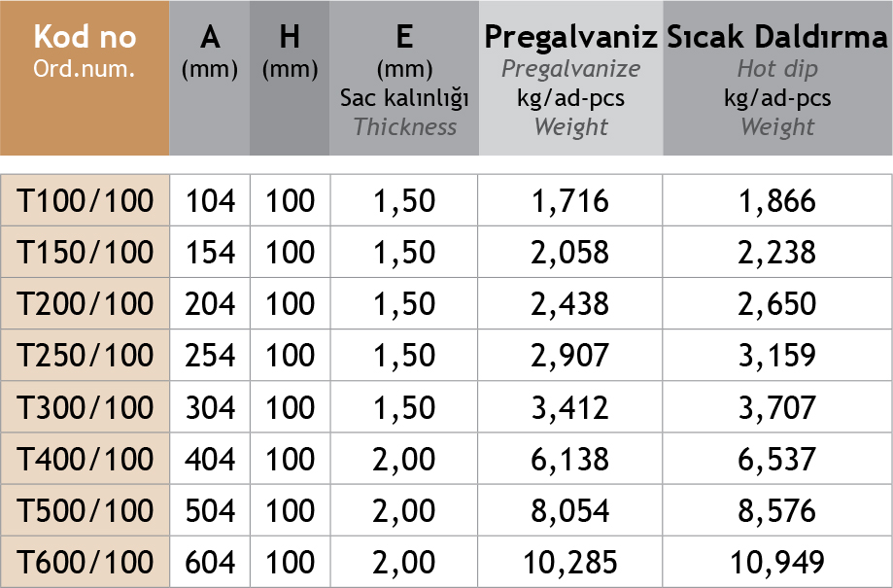Select the T150/100 code cell
Image resolution: width=893 pixels, height=588 pixels.
pyautogui.click(x=86, y=253)
